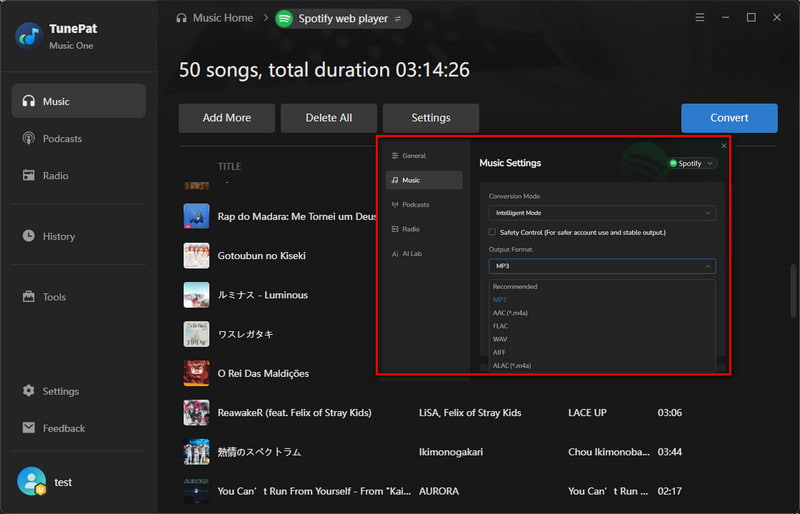The height and width of the screenshot is (514, 800).
Task: Click duration 03:44 in song list
Action: [669, 452]
